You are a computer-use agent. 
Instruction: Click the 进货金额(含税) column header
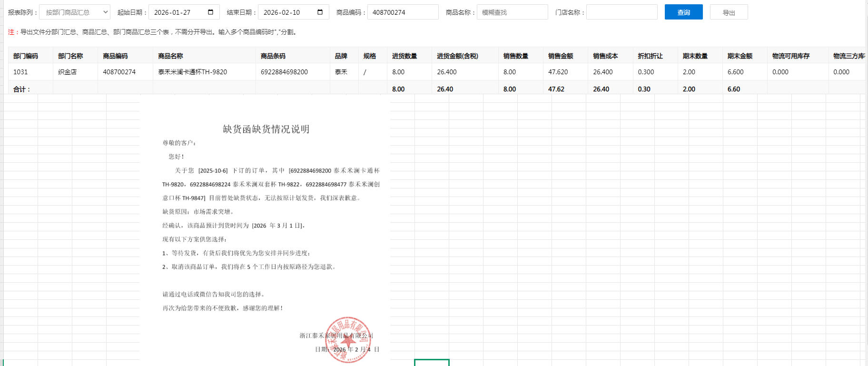[x=457, y=56]
